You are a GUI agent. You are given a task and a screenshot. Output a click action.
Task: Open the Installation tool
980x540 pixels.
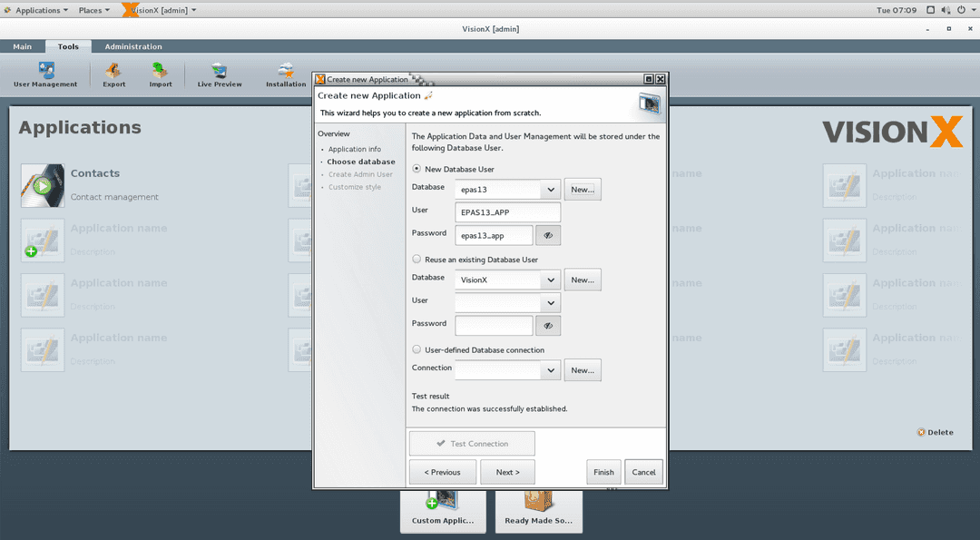pos(285,74)
